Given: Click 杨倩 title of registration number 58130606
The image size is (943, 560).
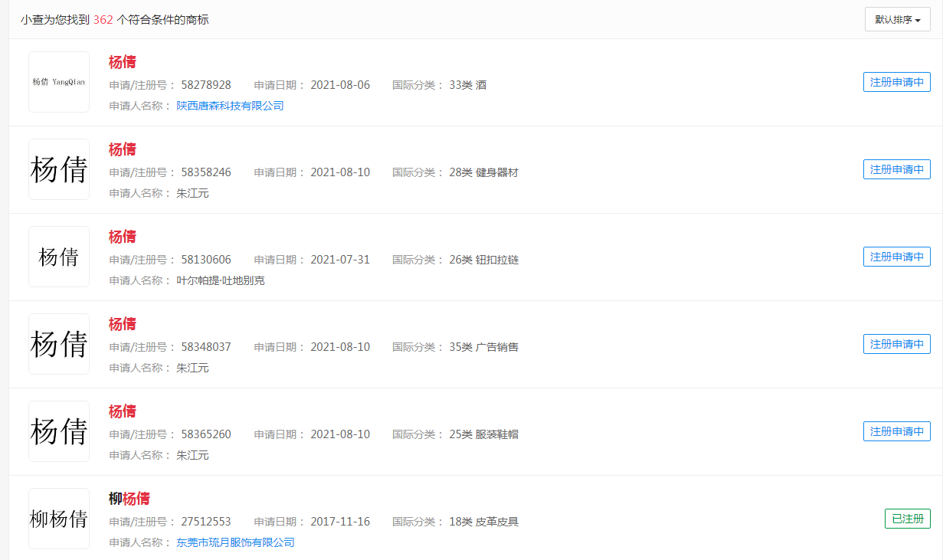Looking at the screenshot, I should (x=123, y=237).
